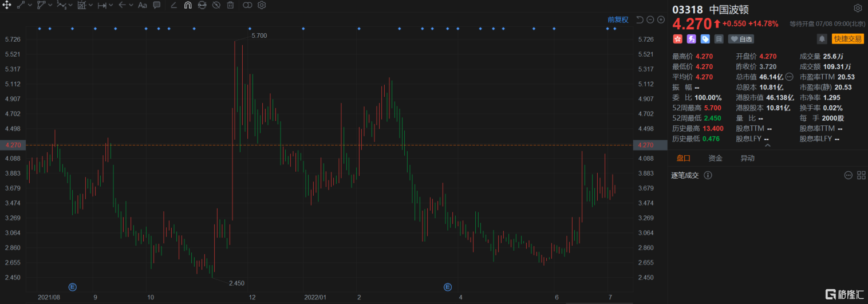Open the 前复权 price adjustment dropdown

pyautogui.click(x=618, y=19)
